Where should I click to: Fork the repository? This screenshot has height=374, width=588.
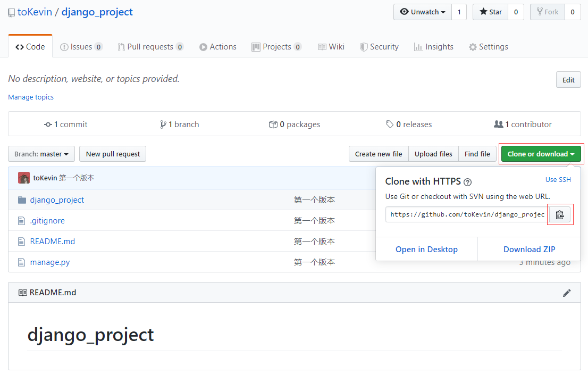(x=548, y=12)
